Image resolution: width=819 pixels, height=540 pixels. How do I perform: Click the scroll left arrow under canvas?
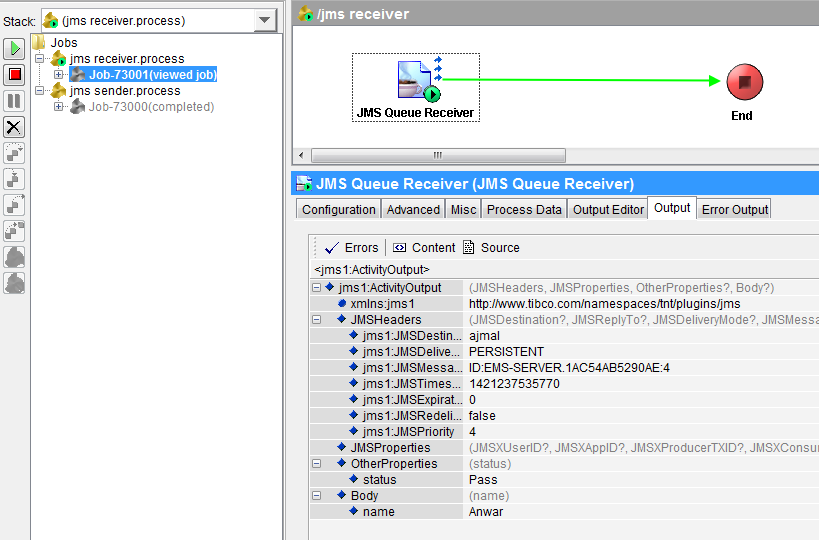301,155
